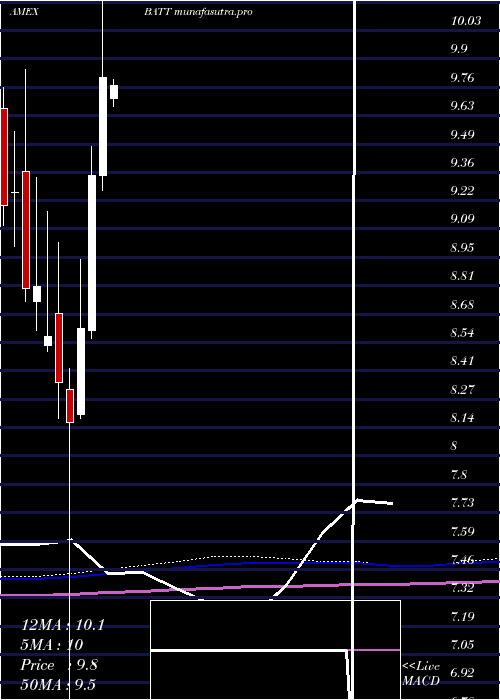Select the tallest white candlestick near 9.76

click(103, 126)
